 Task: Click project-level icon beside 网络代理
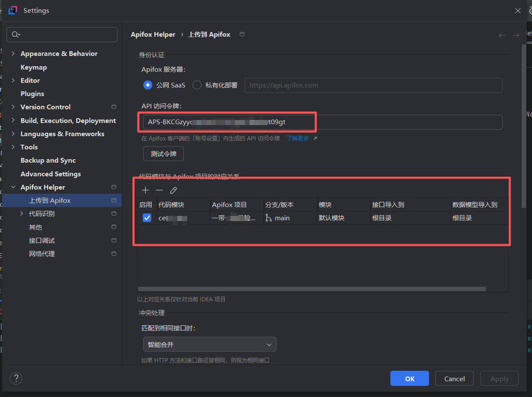(x=114, y=254)
